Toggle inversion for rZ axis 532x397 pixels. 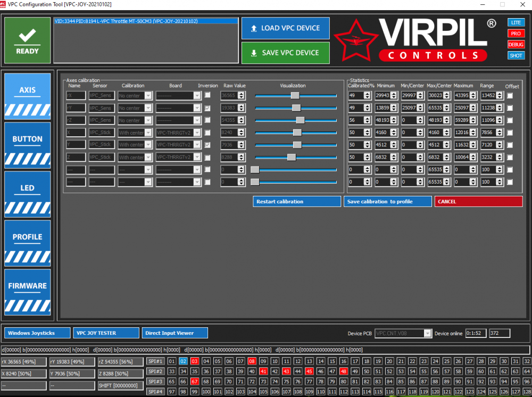tap(207, 120)
